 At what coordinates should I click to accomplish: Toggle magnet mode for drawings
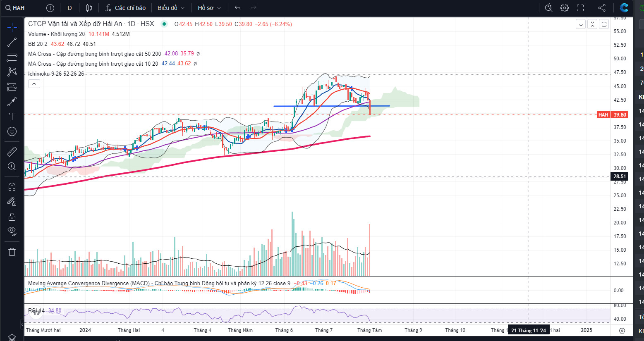pyautogui.click(x=12, y=186)
